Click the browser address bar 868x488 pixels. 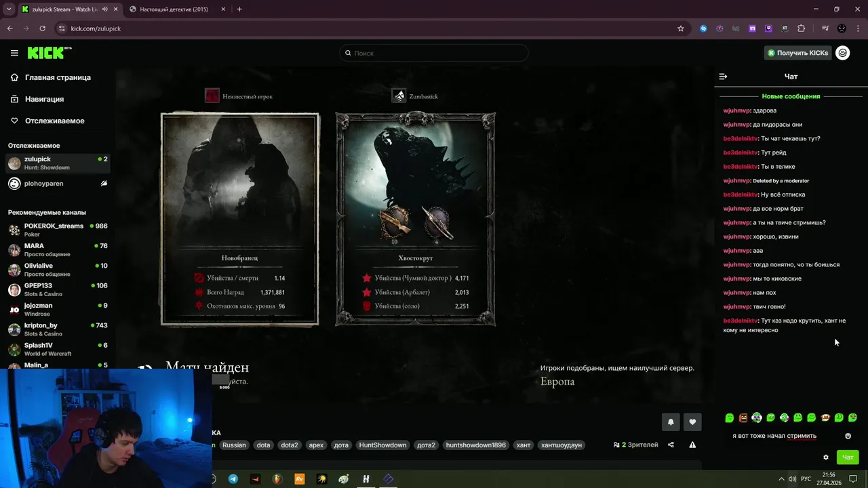(370, 28)
